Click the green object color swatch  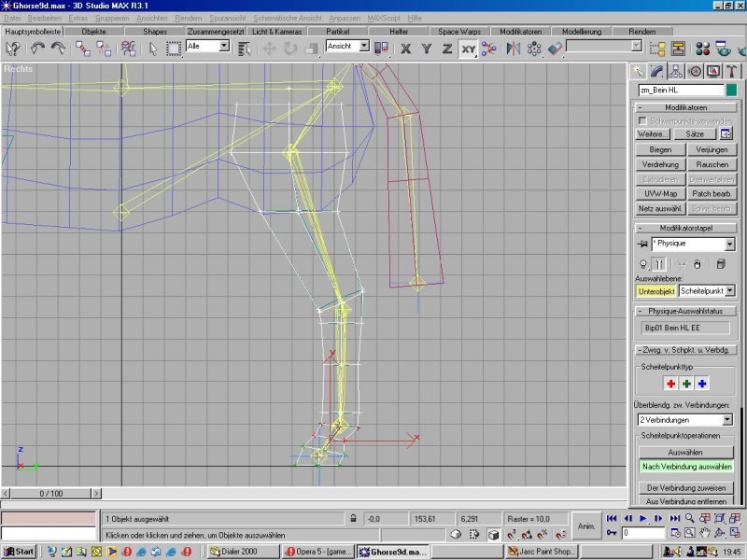point(731,91)
